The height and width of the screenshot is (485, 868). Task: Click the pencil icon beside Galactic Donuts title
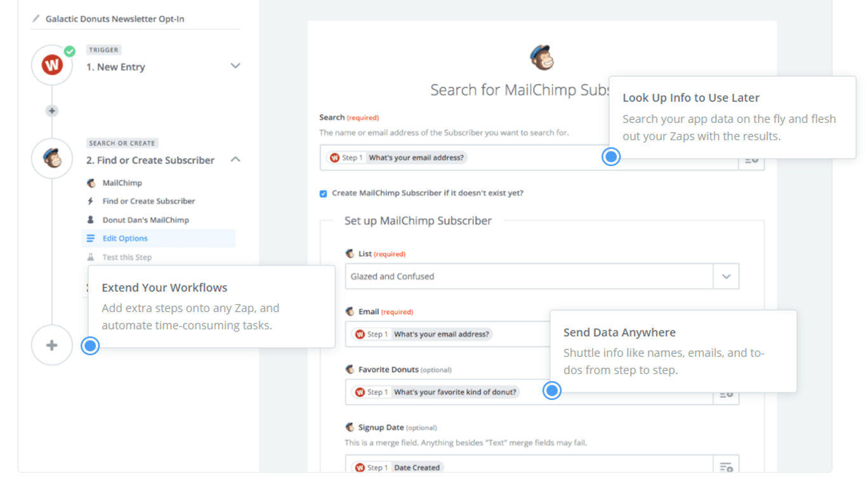click(x=36, y=19)
